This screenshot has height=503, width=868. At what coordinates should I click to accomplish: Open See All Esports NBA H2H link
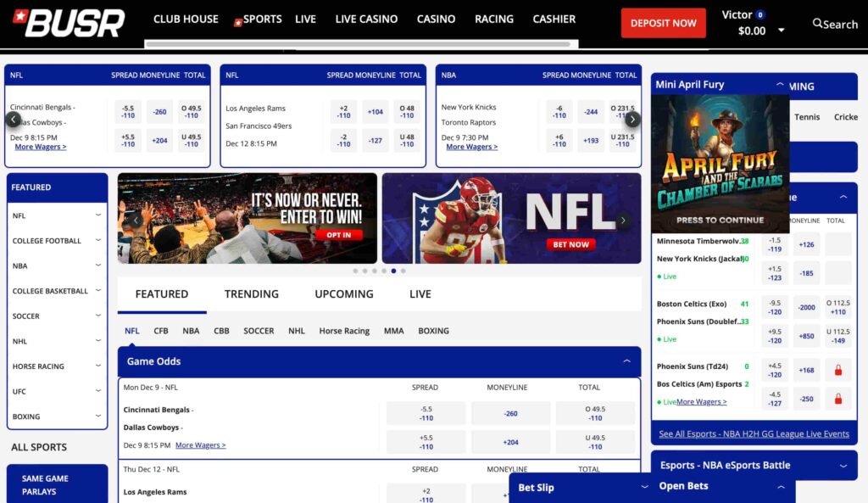(754, 433)
